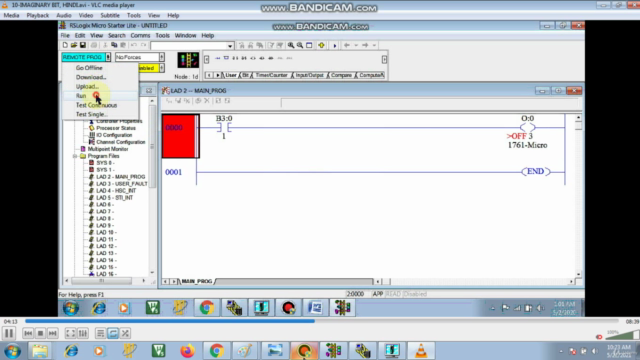Select Run from the mode dropdown

click(100, 96)
